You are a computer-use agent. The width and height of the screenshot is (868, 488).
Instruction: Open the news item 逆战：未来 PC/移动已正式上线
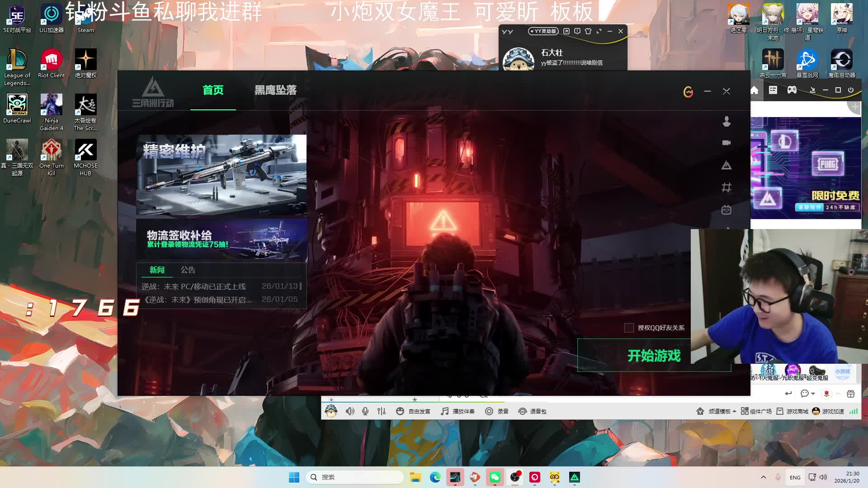pyautogui.click(x=193, y=286)
